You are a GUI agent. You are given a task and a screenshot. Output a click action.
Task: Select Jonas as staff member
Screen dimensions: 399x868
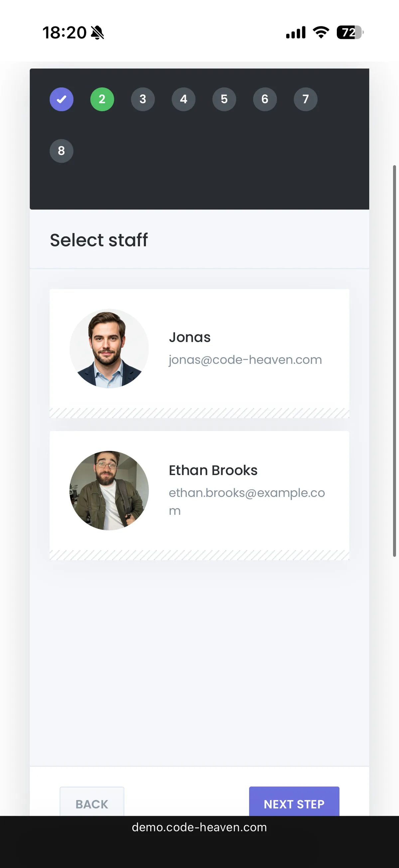point(190,337)
